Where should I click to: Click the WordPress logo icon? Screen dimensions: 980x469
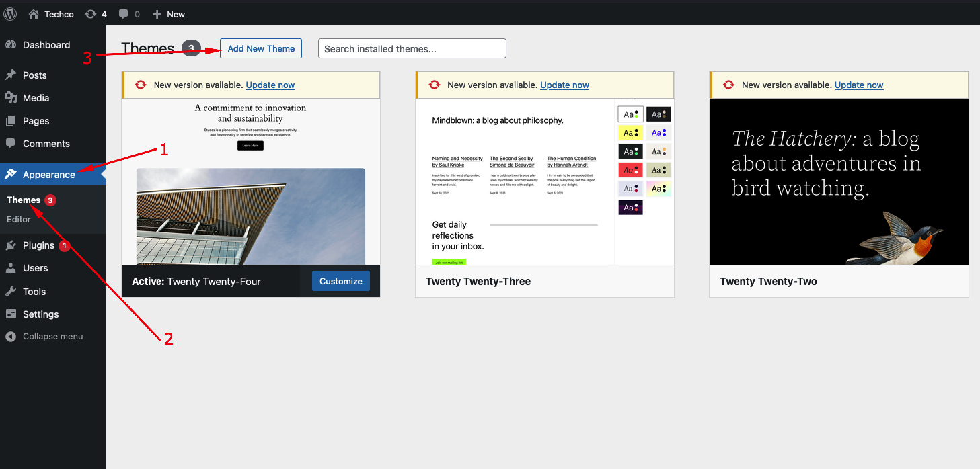(x=10, y=14)
